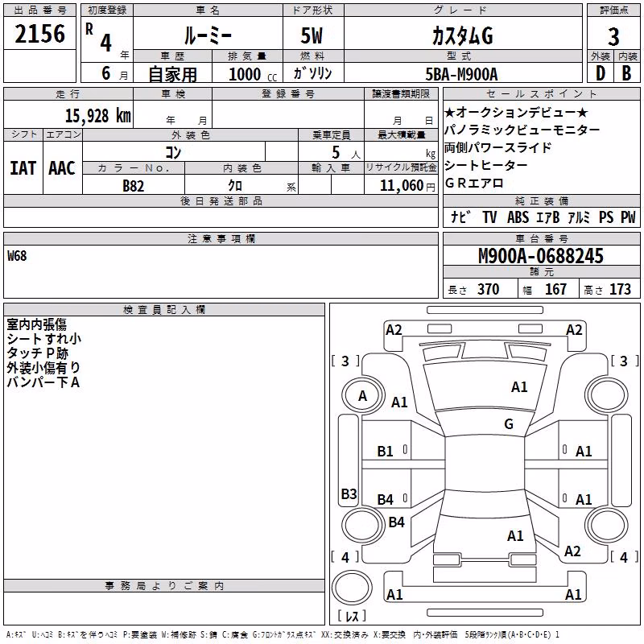Click the PW equipment label
Image resolution: width=644 pixels, height=644 pixels.
coord(628,217)
